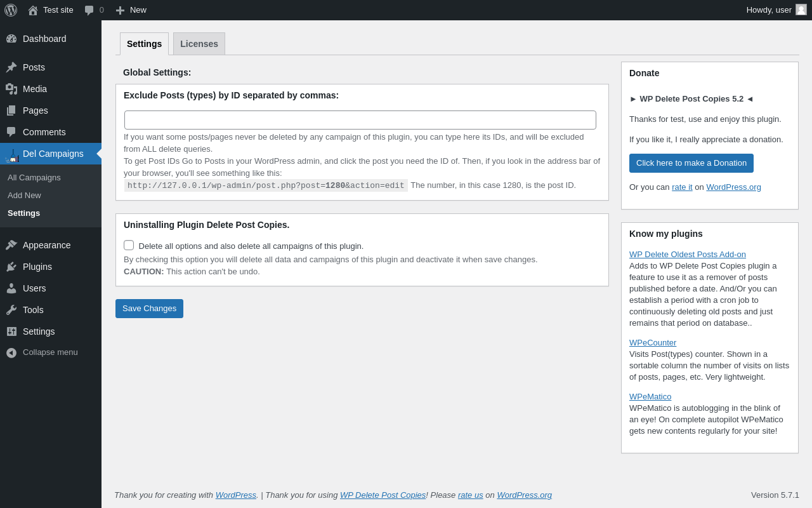Click the Users person icon
This screenshot has height=508, width=812.
point(11,288)
